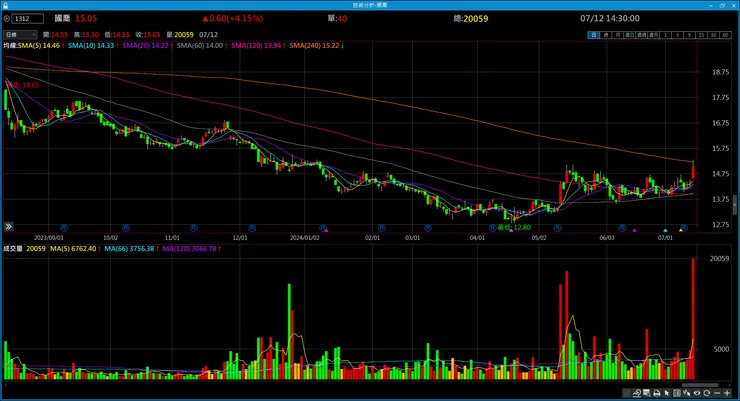Click the vertical panel divider handle at right
The width and height of the screenshot is (740, 401).
click(x=735, y=205)
